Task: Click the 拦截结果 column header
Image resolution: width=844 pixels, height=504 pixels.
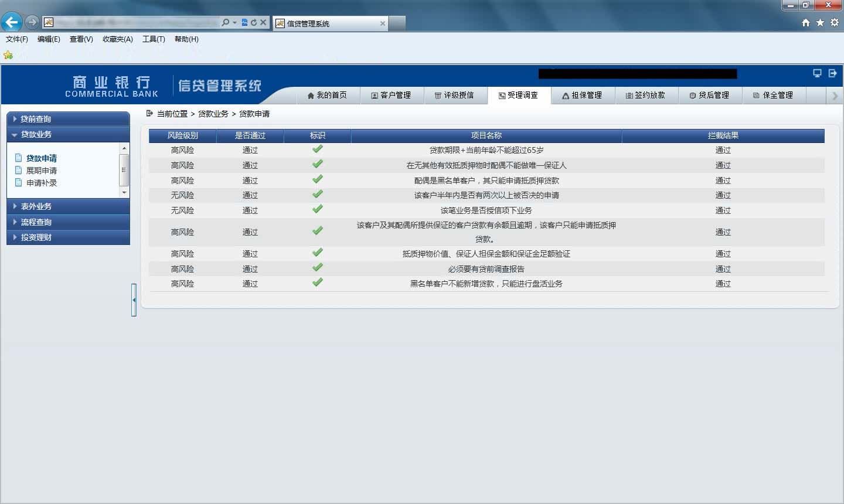Action: [x=723, y=135]
